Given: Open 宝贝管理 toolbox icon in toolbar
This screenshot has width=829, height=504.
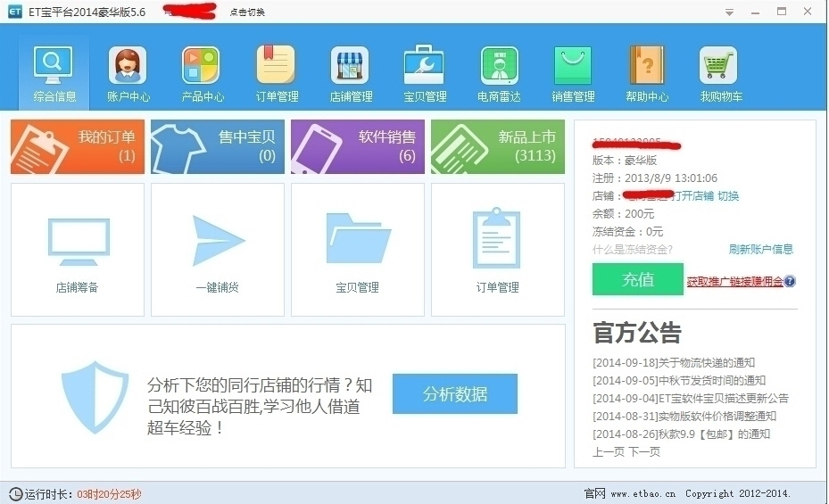Looking at the screenshot, I should pos(424,65).
